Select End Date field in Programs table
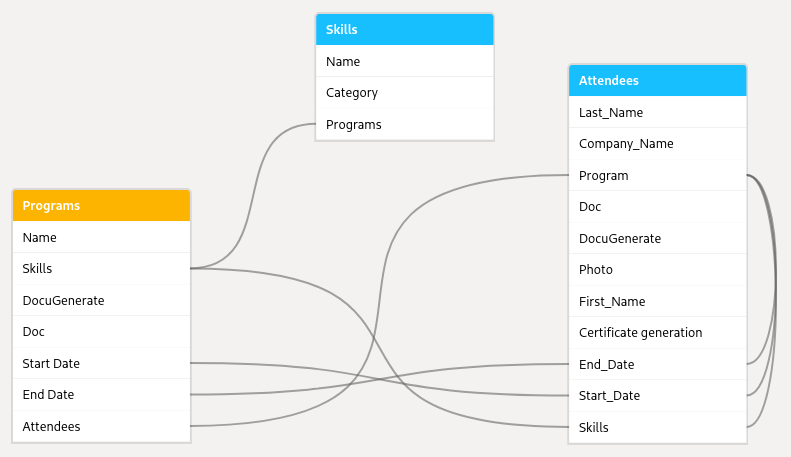This screenshot has height=457, width=791. pos(101,395)
